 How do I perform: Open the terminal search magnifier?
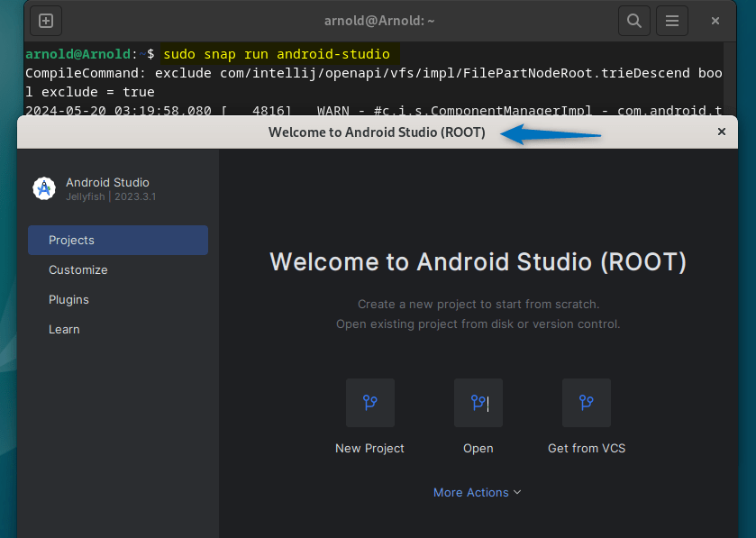click(634, 20)
